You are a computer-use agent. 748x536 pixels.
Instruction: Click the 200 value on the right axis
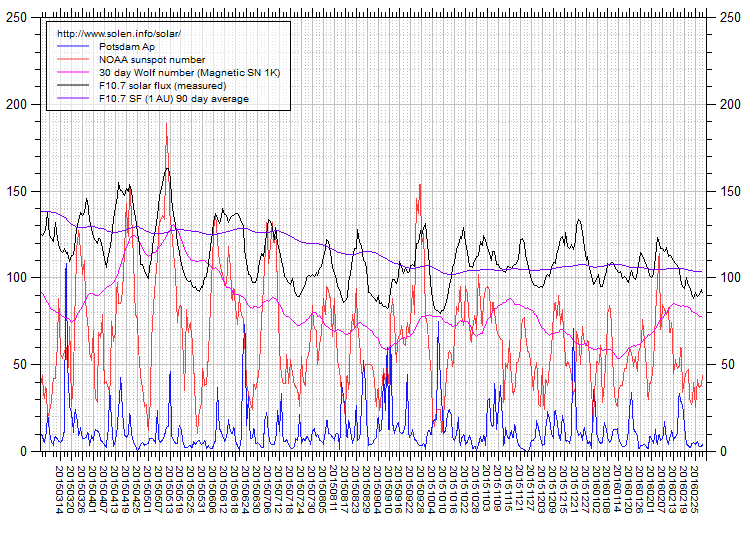[730, 105]
